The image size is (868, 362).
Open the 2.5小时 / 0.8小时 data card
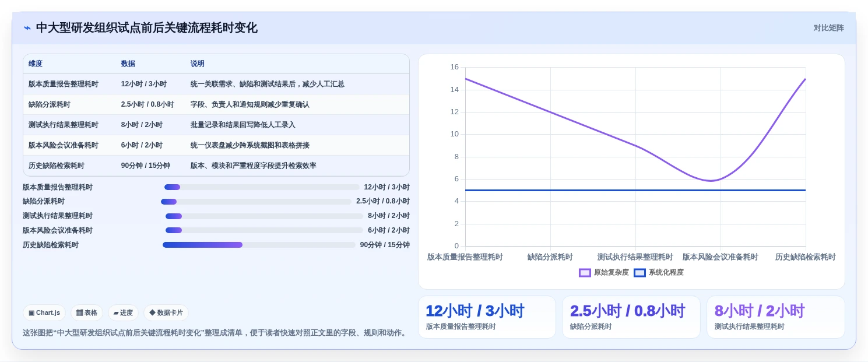click(631, 317)
